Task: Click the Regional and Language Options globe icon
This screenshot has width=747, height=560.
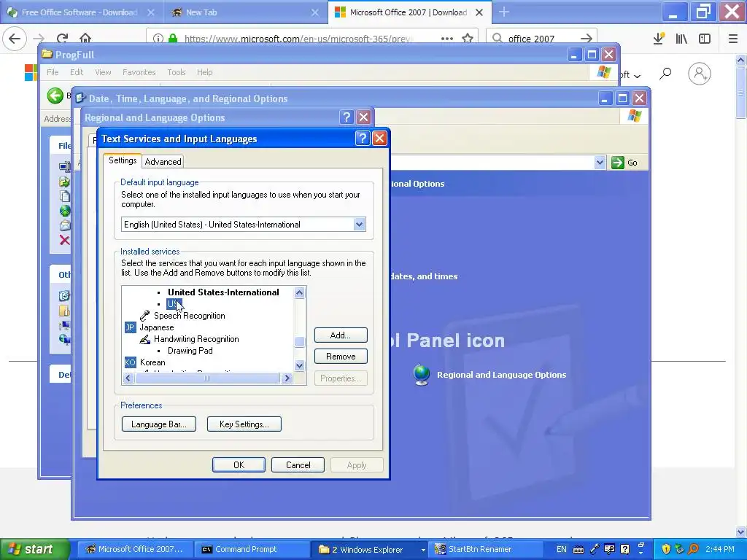Action: tap(422, 375)
